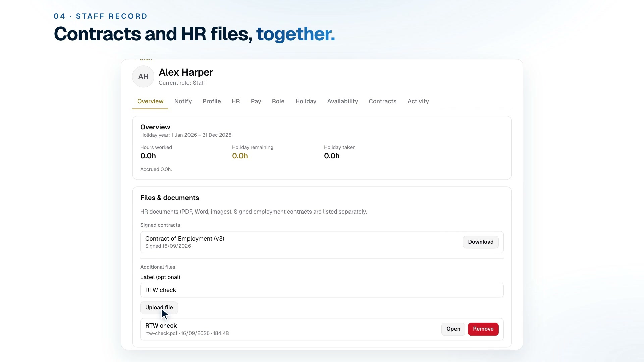
Task: Select the Contracts tab
Action: (383, 101)
